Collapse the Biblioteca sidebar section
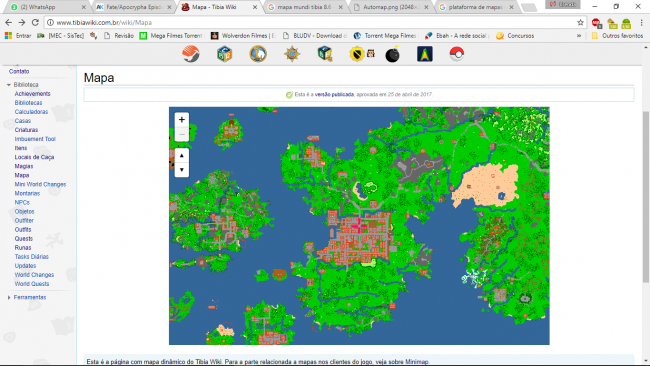Viewport: 650px width, 366px height. point(9,85)
